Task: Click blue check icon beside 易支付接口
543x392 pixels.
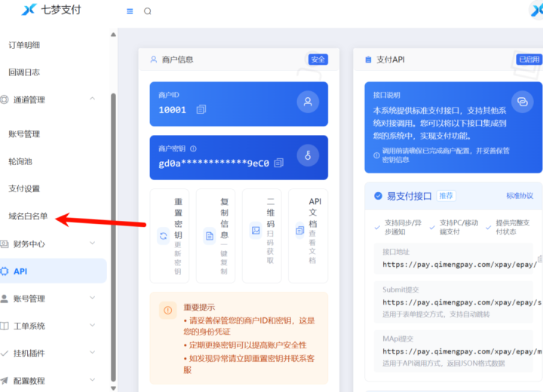Action: pos(378,196)
